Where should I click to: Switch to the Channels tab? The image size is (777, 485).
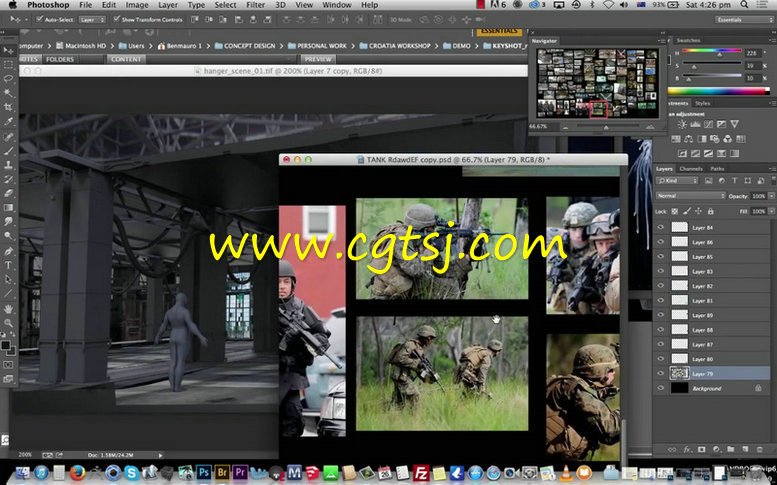coord(691,169)
